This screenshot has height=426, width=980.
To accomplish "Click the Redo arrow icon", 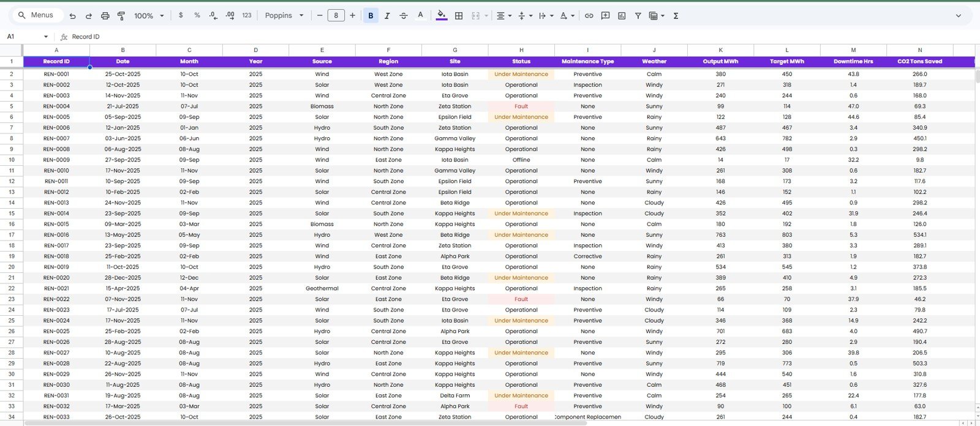I will (89, 16).
